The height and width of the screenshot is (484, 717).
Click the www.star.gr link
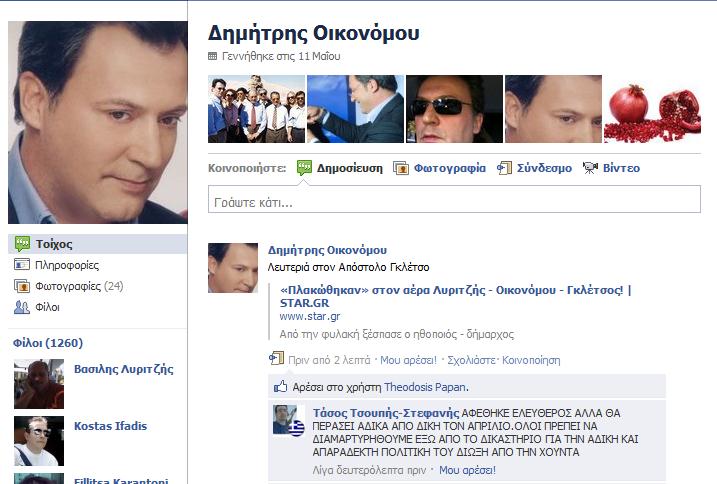(310, 316)
